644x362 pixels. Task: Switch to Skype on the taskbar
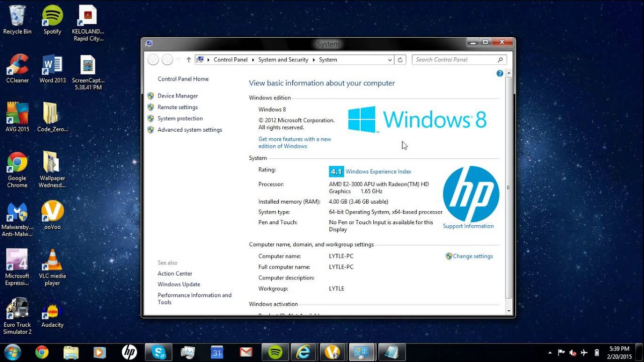coord(159,352)
